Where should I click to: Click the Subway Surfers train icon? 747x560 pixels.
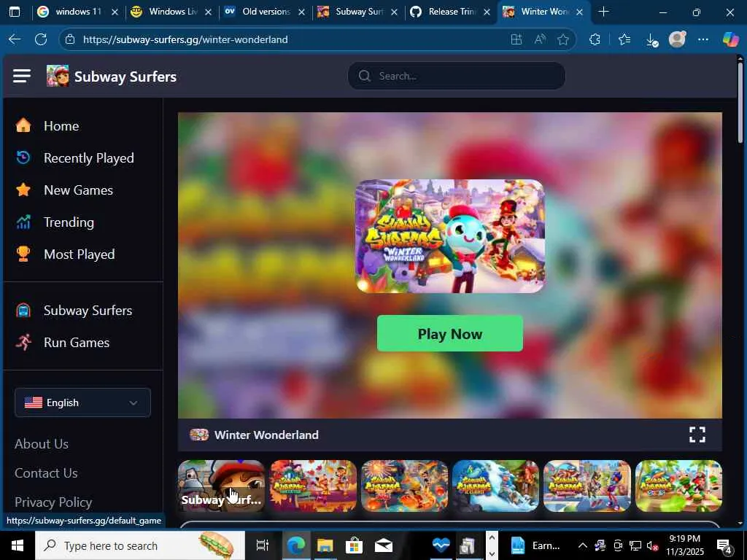tap(23, 311)
